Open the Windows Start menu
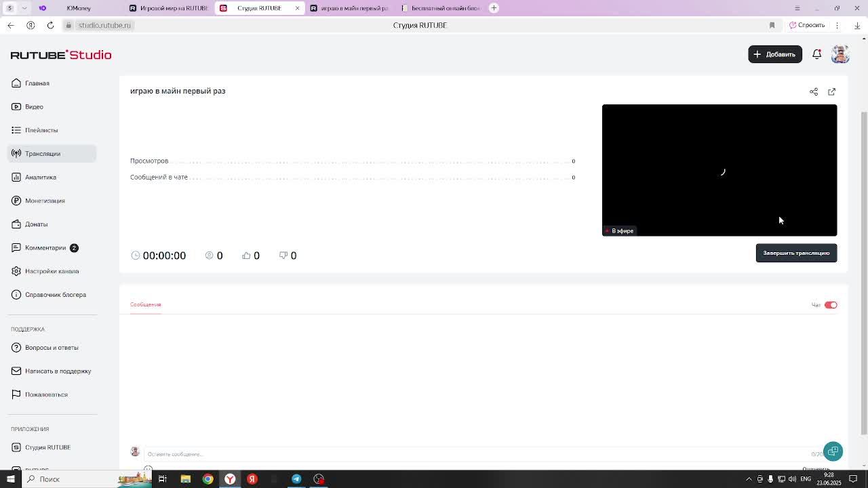868x488 pixels. click(x=10, y=479)
